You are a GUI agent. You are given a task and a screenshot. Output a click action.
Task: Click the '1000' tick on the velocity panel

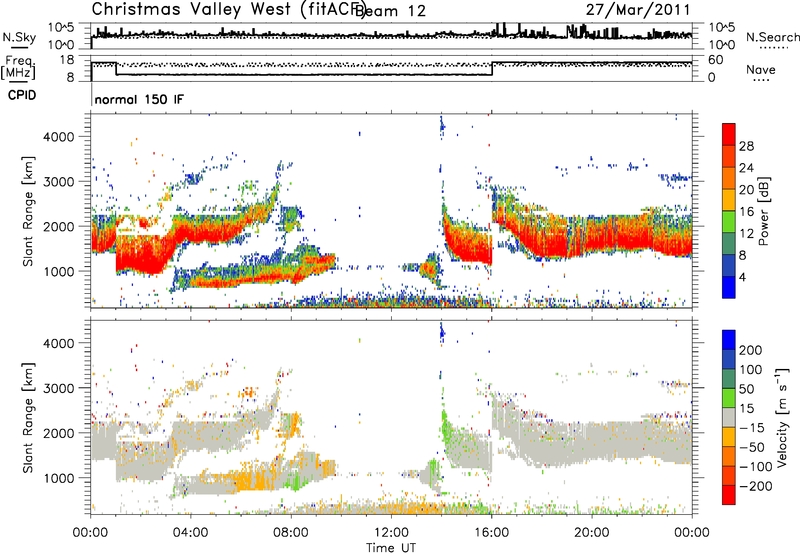tap(59, 478)
